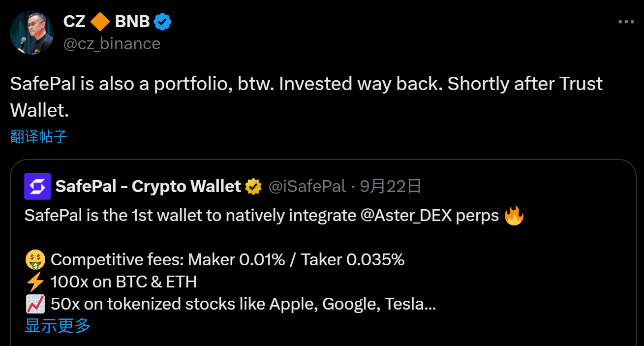Viewport: 644px width, 346px height.
Task: Click the fire emoji after perps
Action: click(514, 216)
